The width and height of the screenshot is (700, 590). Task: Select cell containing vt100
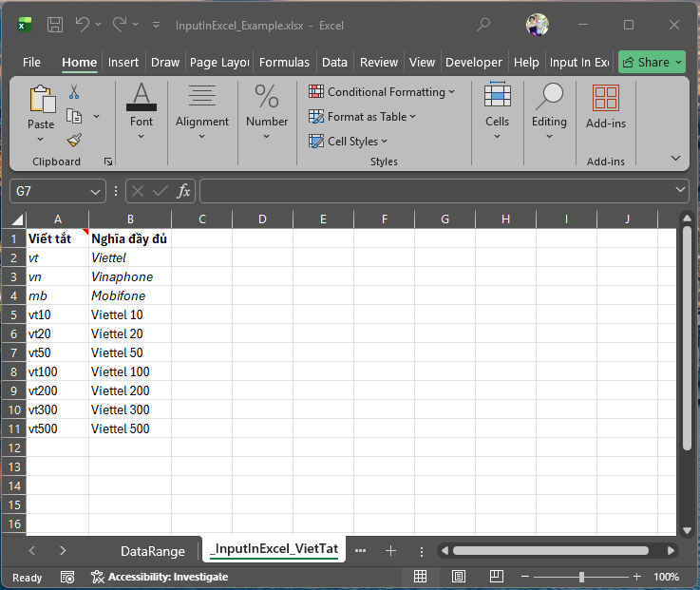point(58,371)
